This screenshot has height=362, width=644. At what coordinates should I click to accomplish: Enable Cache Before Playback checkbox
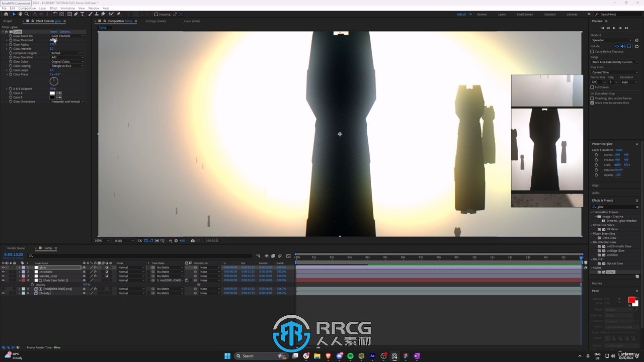[592, 52]
